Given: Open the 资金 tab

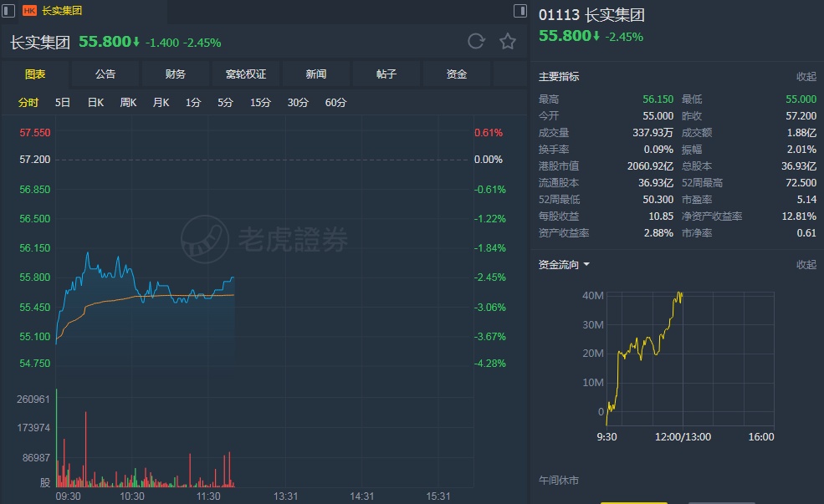Looking at the screenshot, I should point(456,74).
